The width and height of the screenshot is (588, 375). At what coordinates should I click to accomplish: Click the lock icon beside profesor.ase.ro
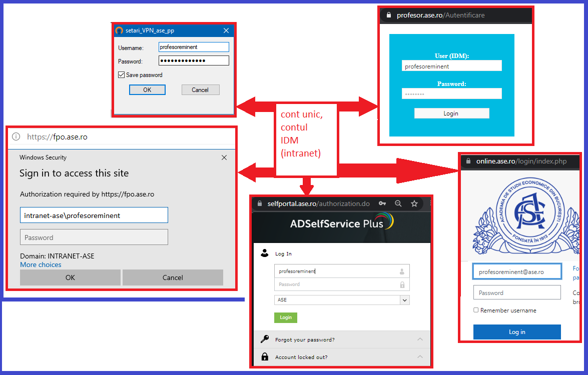[389, 15]
